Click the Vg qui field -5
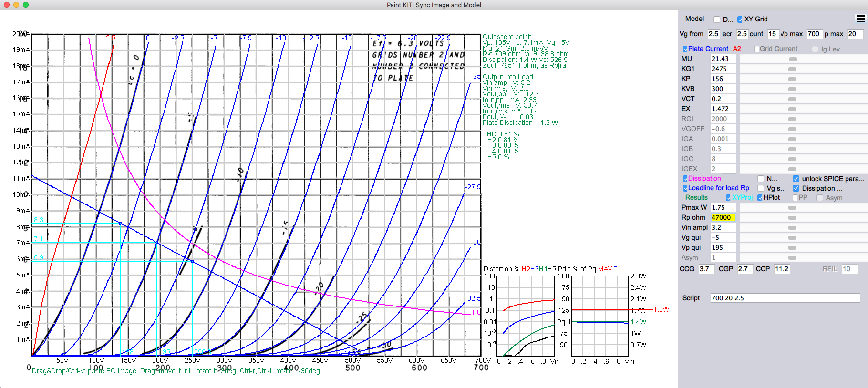The height and width of the screenshot is (388, 868). [723, 237]
